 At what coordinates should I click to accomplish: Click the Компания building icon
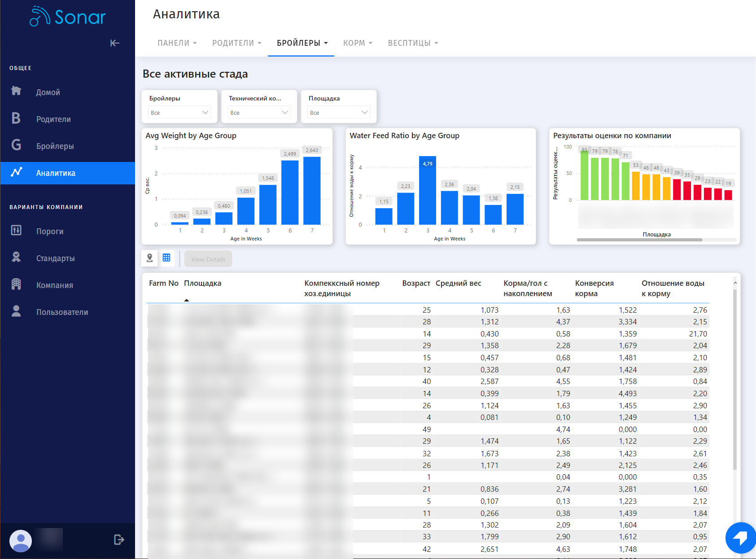16,284
